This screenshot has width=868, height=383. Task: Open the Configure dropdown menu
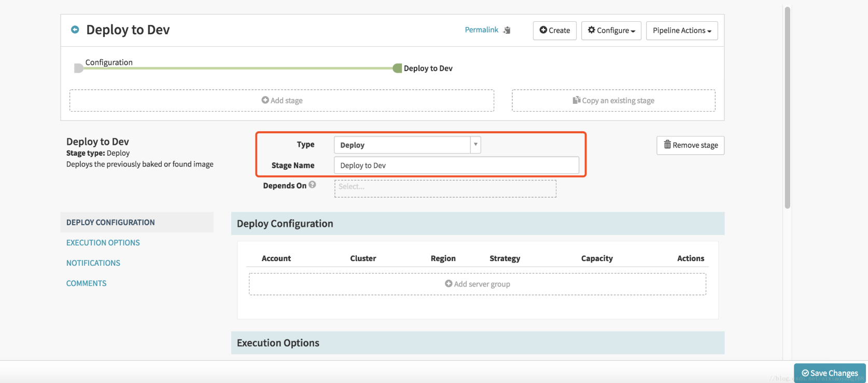tap(611, 31)
